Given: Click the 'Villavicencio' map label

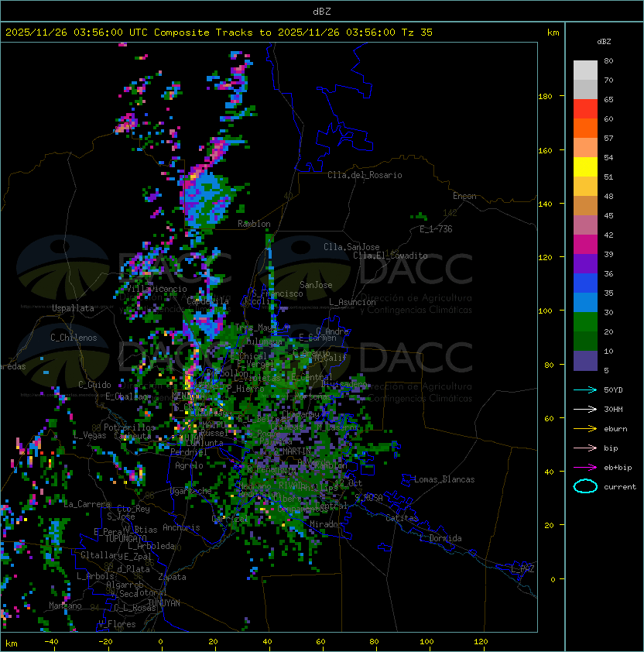Looking at the screenshot, I should [x=156, y=289].
